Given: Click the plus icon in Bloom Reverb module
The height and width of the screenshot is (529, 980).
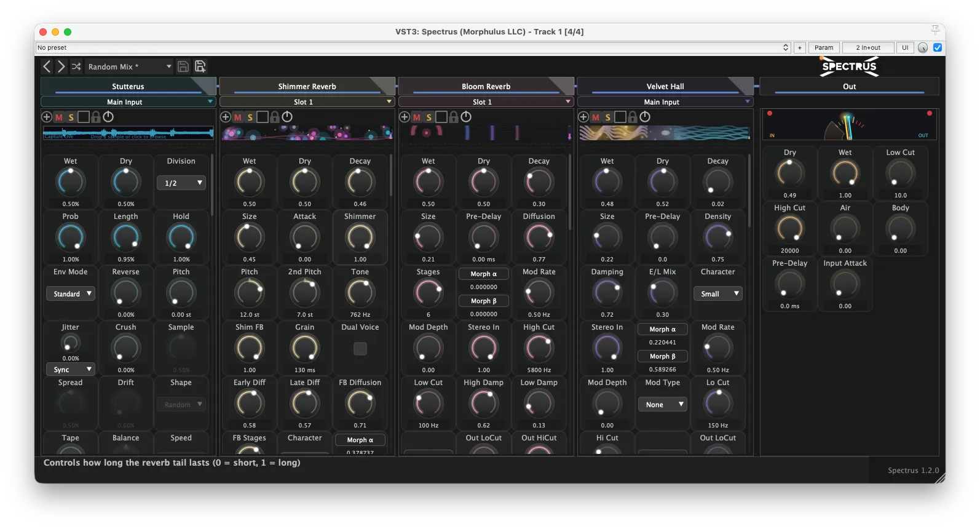Looking at the screenshot, I should [x=405, y=117].
